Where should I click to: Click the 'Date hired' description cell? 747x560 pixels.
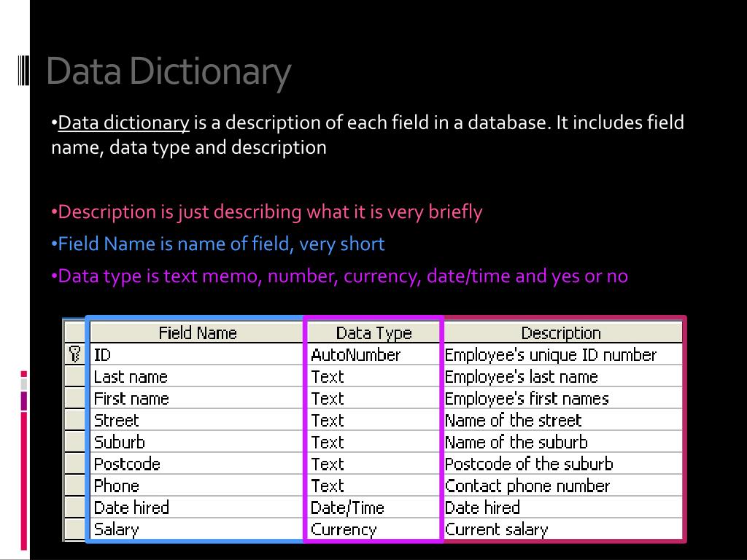point(562,507)
